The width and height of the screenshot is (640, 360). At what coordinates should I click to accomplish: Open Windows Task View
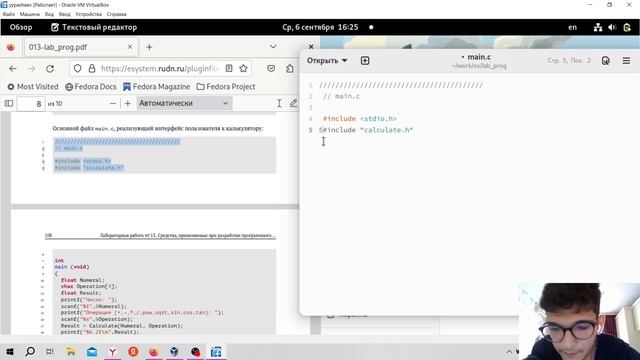pos(50,351)
